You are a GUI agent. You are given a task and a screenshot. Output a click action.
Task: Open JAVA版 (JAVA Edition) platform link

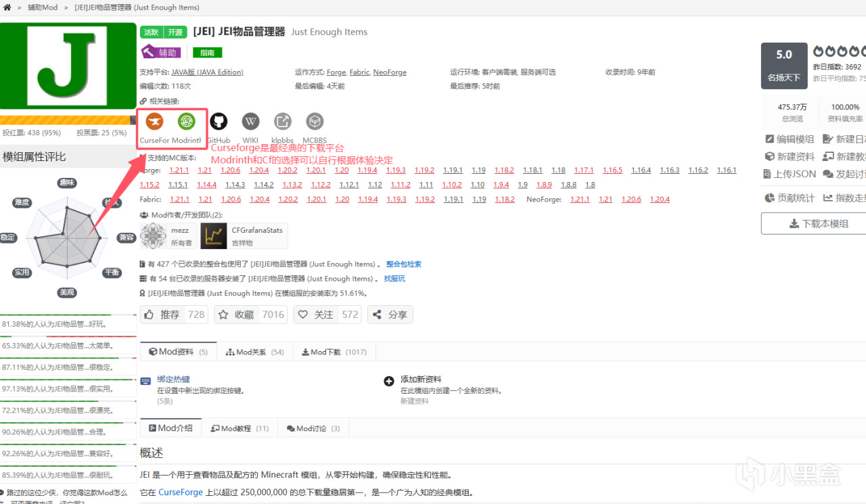207,72
